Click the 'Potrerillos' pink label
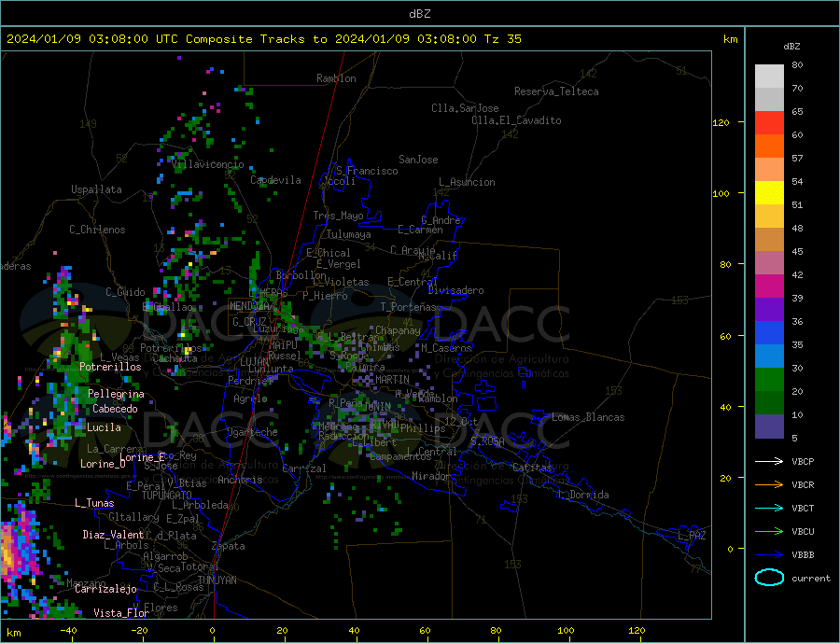Screen dimensions: 840x643 pyautogui.click(x=110, y=367)
